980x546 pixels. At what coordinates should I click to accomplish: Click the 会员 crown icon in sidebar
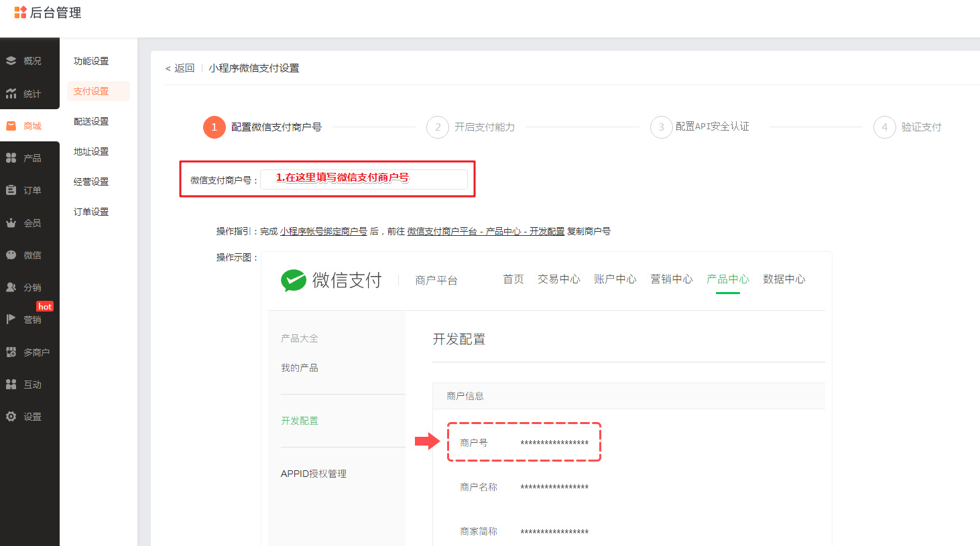tap(11, 223)
